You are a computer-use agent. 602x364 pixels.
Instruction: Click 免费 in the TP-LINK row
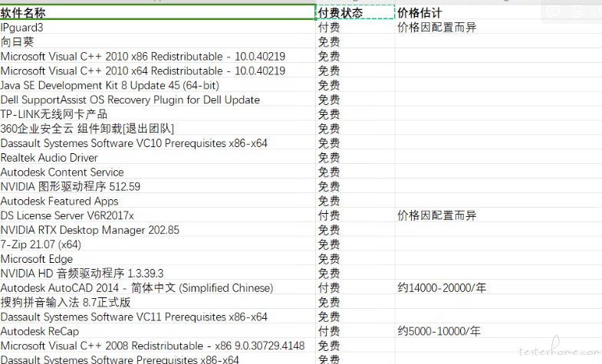click(x=355, y=114)
